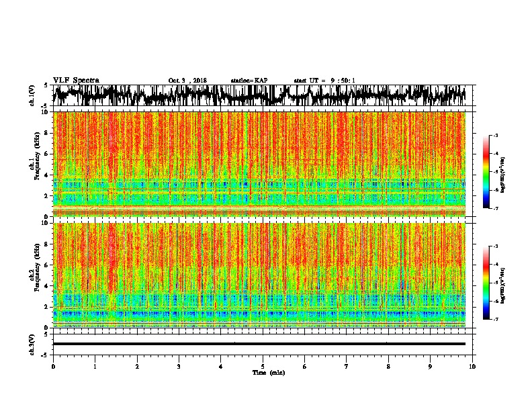532x411 pixels.
Task: Click the "8" kHz tick of ch.1 frequency axis
Action: coord(47,133)
